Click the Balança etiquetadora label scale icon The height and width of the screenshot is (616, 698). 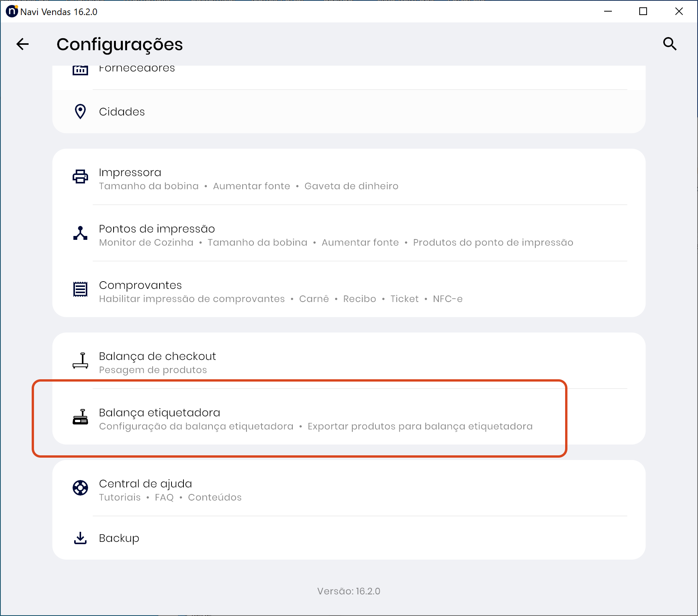click(80, 417)
